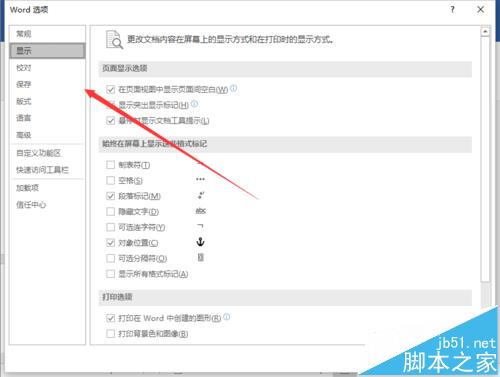
Task: Open the help question mark button
Action: point(452,10)
